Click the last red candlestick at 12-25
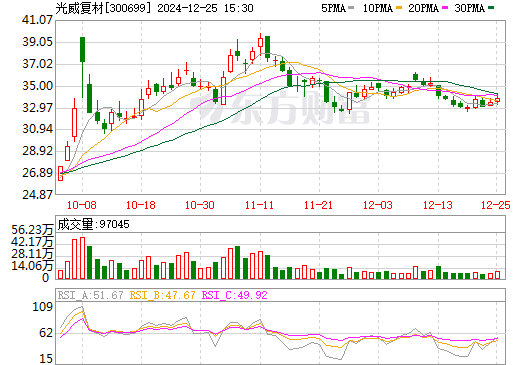This screenshot has height=365, width=520. pos(498,100)
